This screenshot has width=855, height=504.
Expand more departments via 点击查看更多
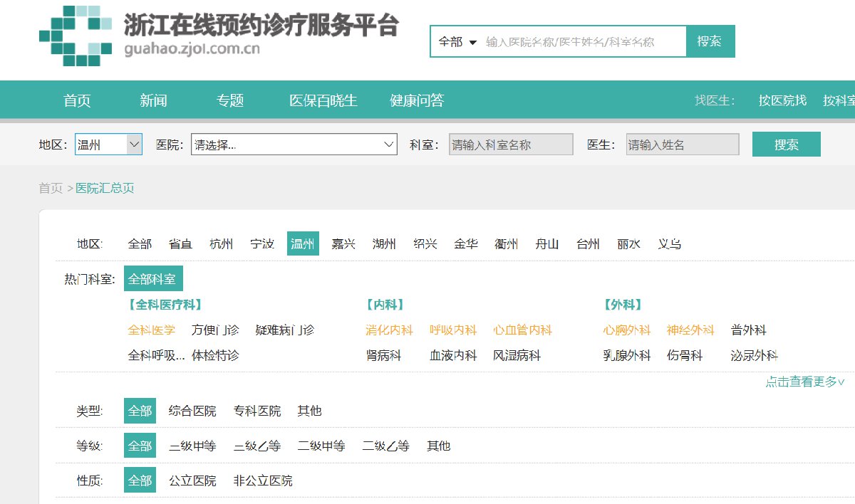click(x=804, y=382)
